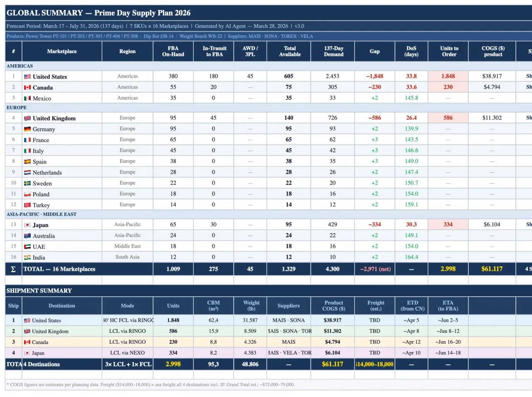Select the ETD cell '~Apr 5'
Image resolution: width=532 pixels, height=397 pixels.
[411, 320]
